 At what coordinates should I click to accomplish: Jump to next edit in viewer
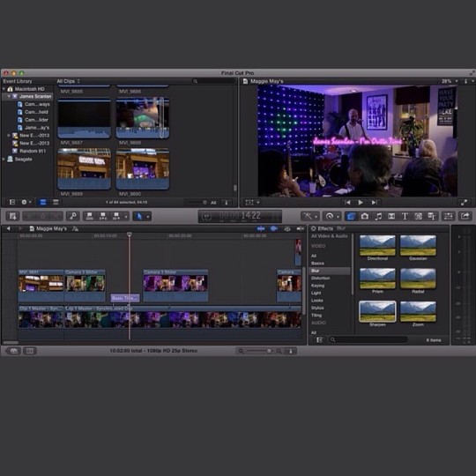click(x=375, y=203)
